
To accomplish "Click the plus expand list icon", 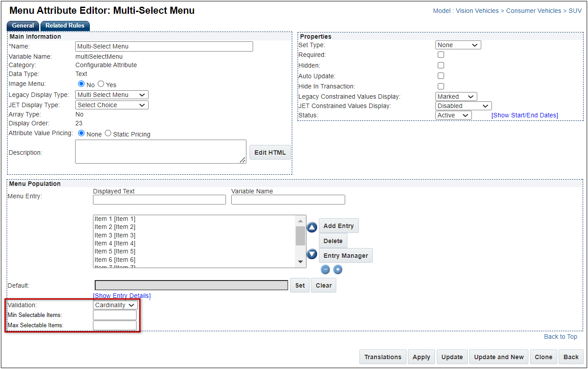I will pyautogui.click(x=338, y=269).
